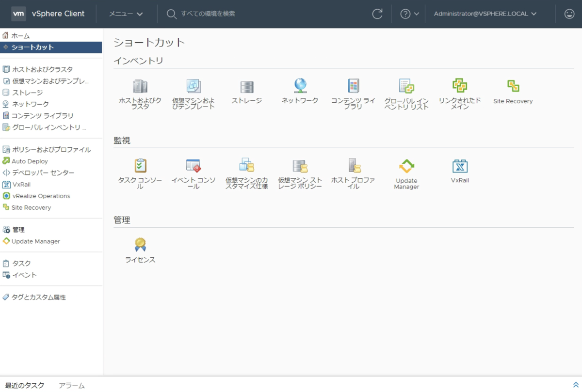
Task: Open Update Manager shortcut icon in 監視
Action: pos(406,167)
